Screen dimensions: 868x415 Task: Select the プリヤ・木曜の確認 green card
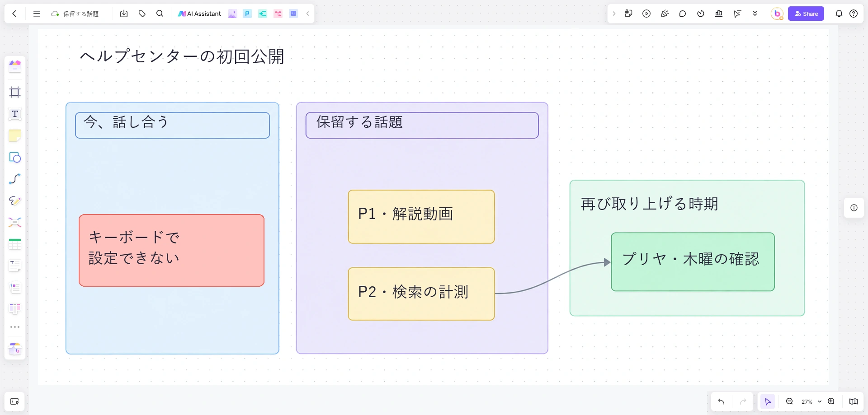pos(693,262)
